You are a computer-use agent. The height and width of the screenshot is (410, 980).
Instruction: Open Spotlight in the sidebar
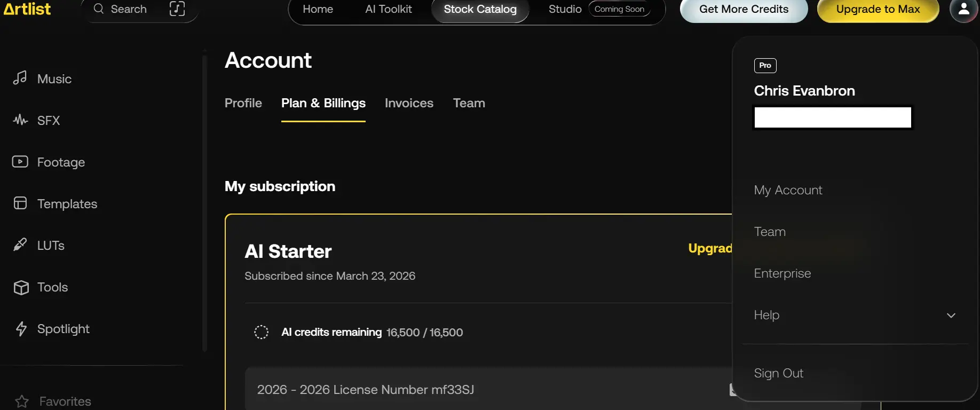tap(64, 329)
